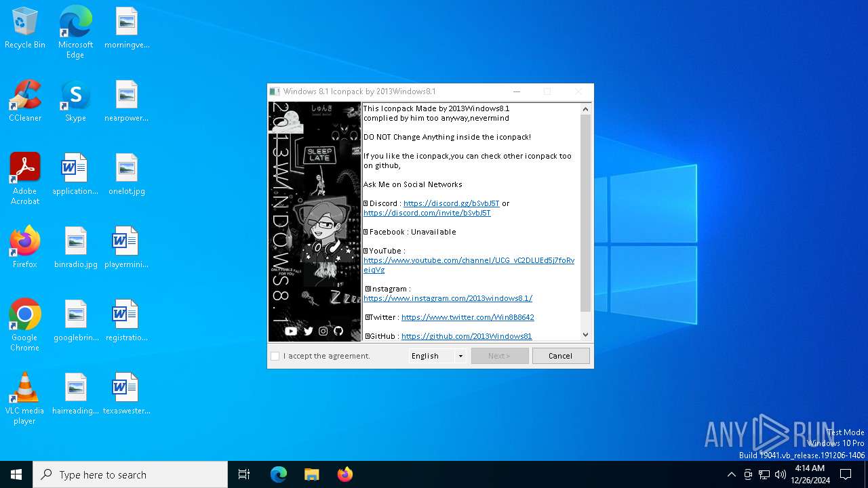The width and height of the screenshot is (868, 488).
Task: Open the taskbar clock and date
Action: pyautogui.click(x=810, y=474)
